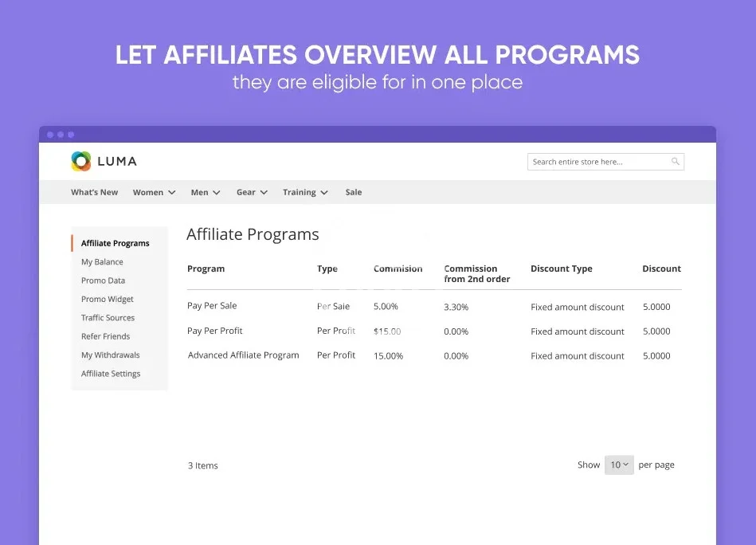Click the Advanced Affiliate Program row
756x545 pixels.
click(x=244, y=355)
